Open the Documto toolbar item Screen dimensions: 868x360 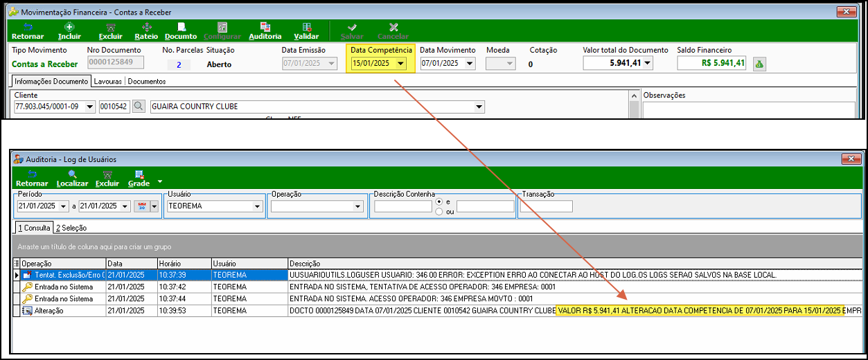coord(181,30)
